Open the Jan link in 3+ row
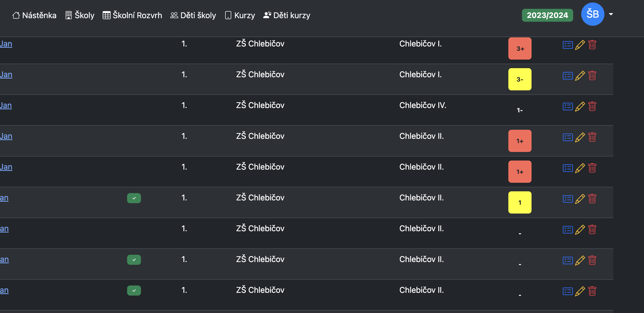 [x=6, y=44]
